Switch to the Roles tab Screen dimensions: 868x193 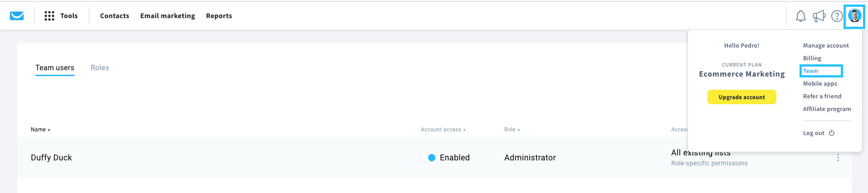(100, 68)
